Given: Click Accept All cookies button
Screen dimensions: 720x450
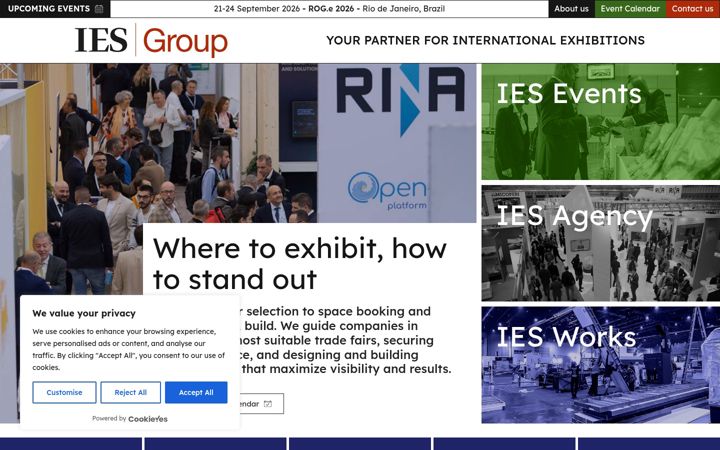Looking at the screenshot, I should point(196,393).
